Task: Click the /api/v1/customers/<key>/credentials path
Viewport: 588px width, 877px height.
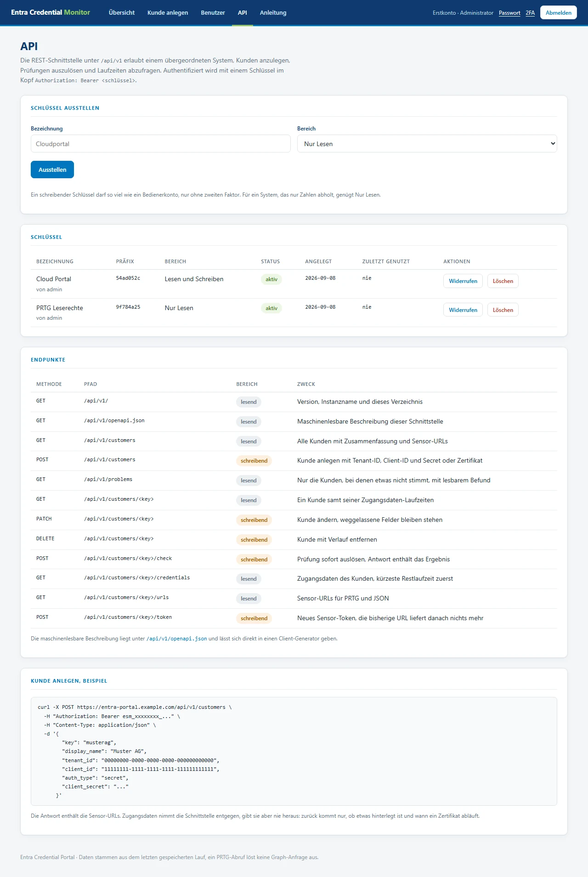Action: [x=137, y=577]
